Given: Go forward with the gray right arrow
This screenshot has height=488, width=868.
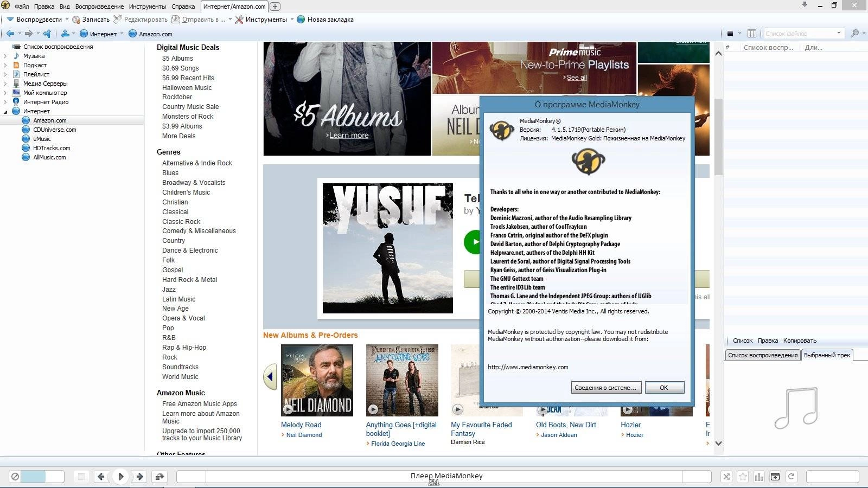Looking at the screenshot, I should (x=28, y=34).
